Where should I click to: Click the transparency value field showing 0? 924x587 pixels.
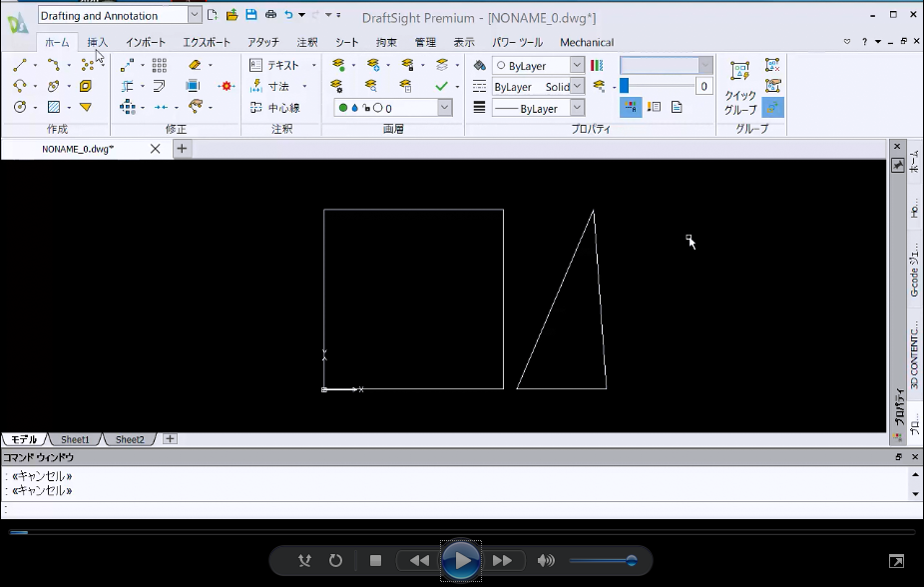tap(703, 86)
